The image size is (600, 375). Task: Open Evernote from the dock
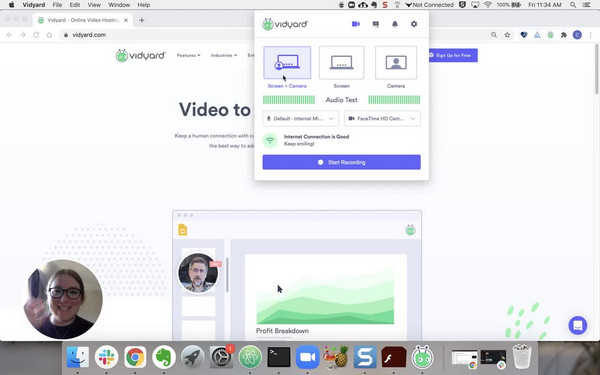pyautogui.click(x=164, y=357)
